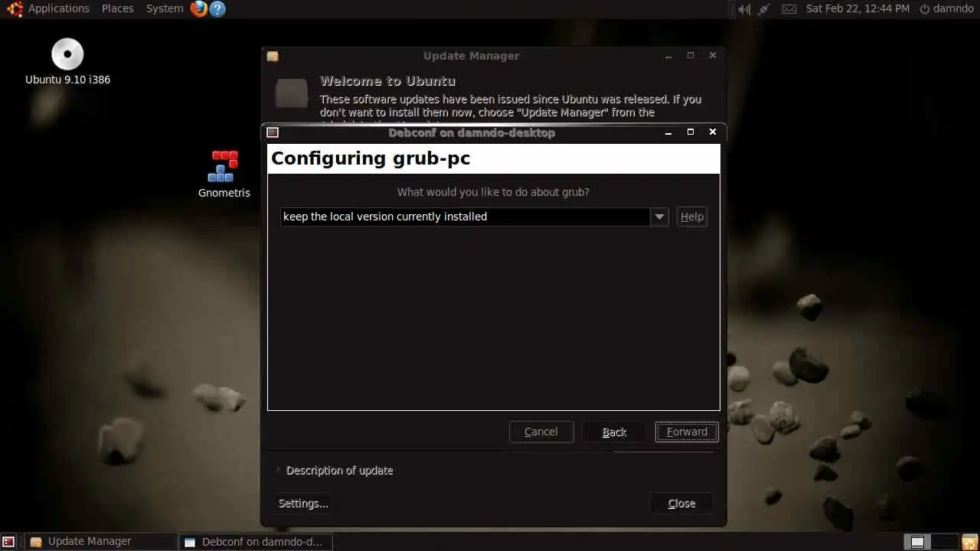Viewport: 980px width, 551px height.
Task: Minimize the Debconf window
Action: pyautogui.click(x=668, y=132)
